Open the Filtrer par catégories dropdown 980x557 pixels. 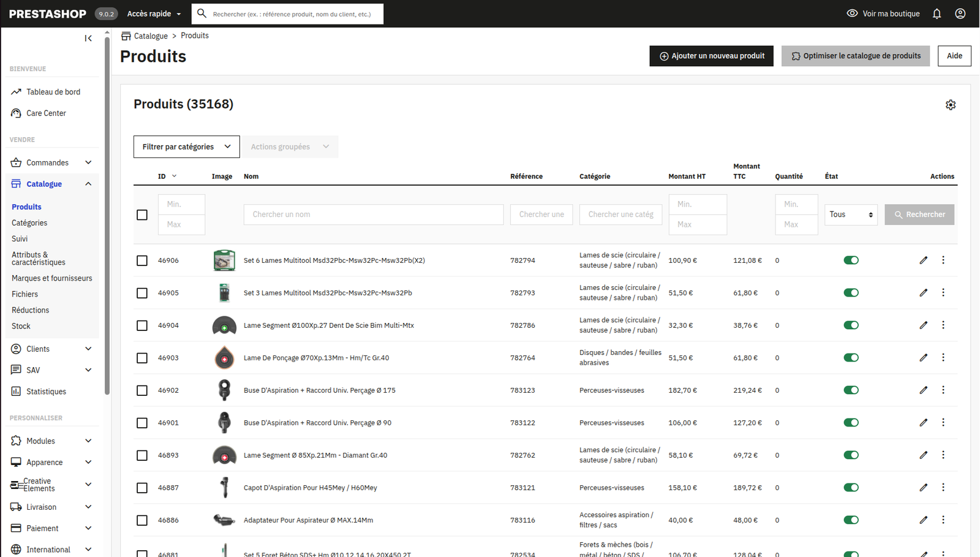coord(186,146)
